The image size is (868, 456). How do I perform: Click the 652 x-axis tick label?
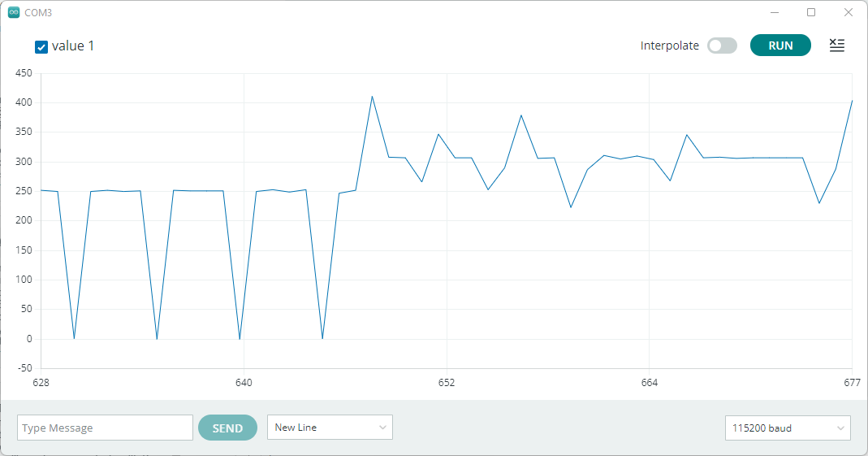tap(446, 382)
